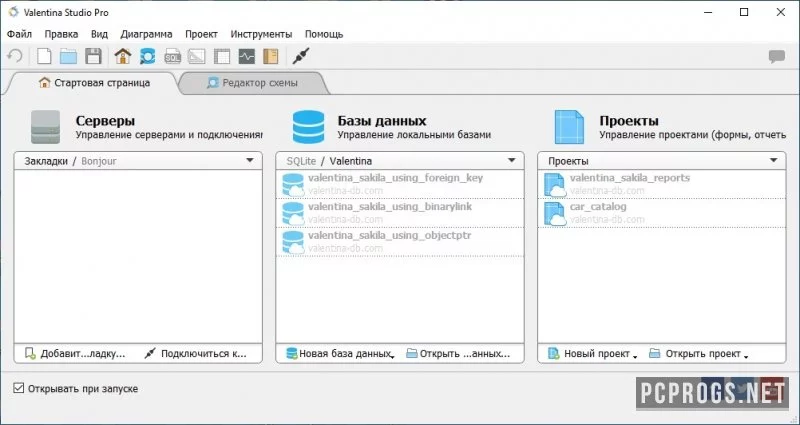Click the Серверы heading
Viewport: 800px width, 425px height.
point(105,121)
